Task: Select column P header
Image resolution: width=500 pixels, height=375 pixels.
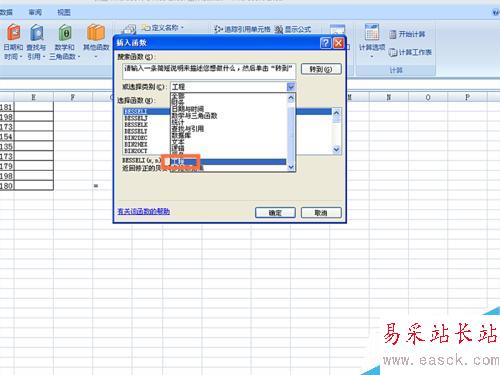Action: coord(467,97)
